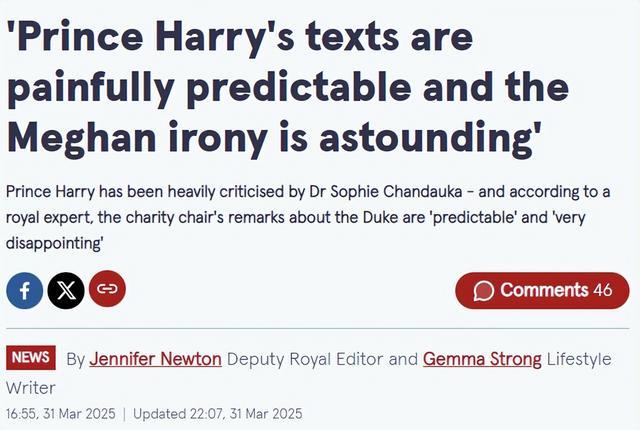Open the Comments 46 button

coord(542,290)
